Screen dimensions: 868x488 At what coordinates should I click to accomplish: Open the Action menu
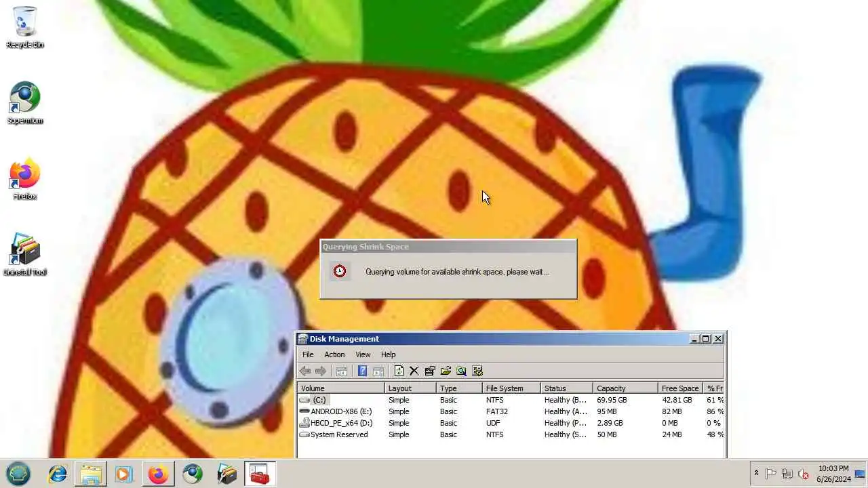tap(334, 354)
